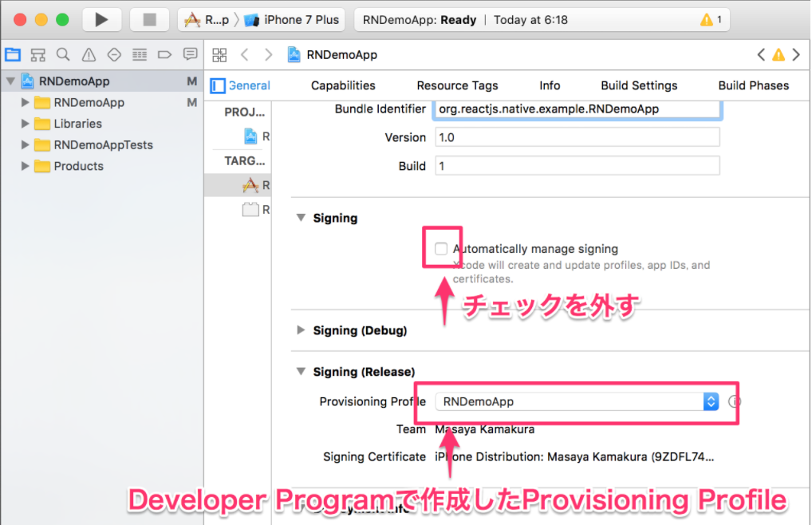Expand the Libraries folder
The width and height of the screenshot is (812, 525).
click(25, 124)
